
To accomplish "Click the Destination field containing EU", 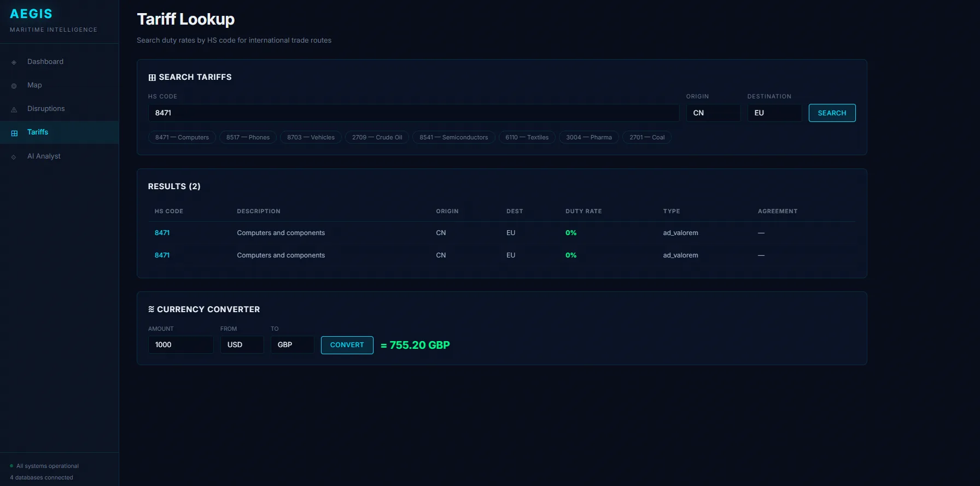I will (774, 113).
